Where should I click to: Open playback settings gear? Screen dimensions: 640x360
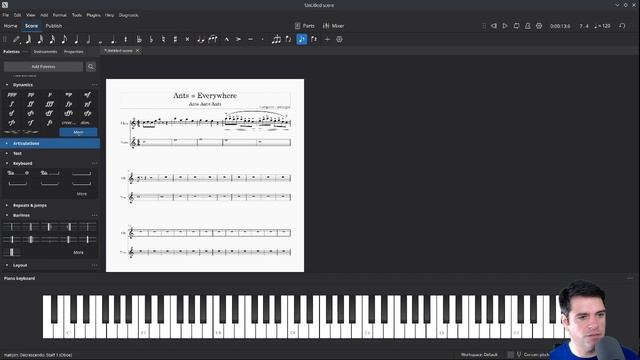coord(539,26)
